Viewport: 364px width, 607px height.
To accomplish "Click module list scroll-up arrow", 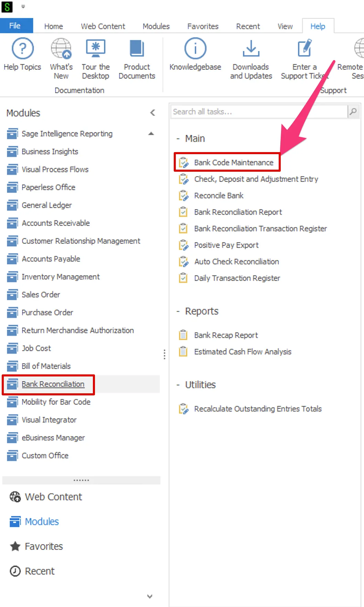I will (x=151, y=134).
